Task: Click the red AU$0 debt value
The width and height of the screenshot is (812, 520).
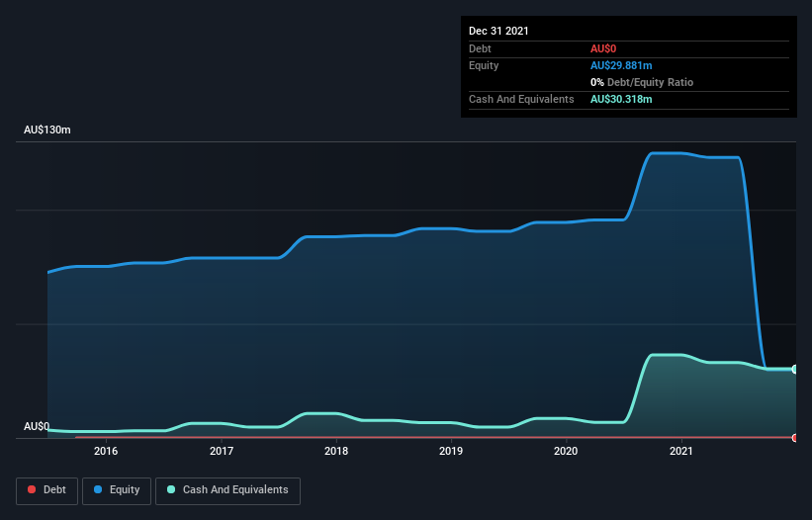Action: click(x=603, y=48)
